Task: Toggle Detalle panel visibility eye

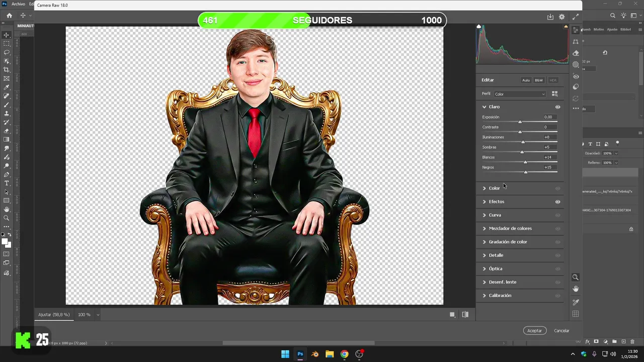Action: click(x=557, y=255)
